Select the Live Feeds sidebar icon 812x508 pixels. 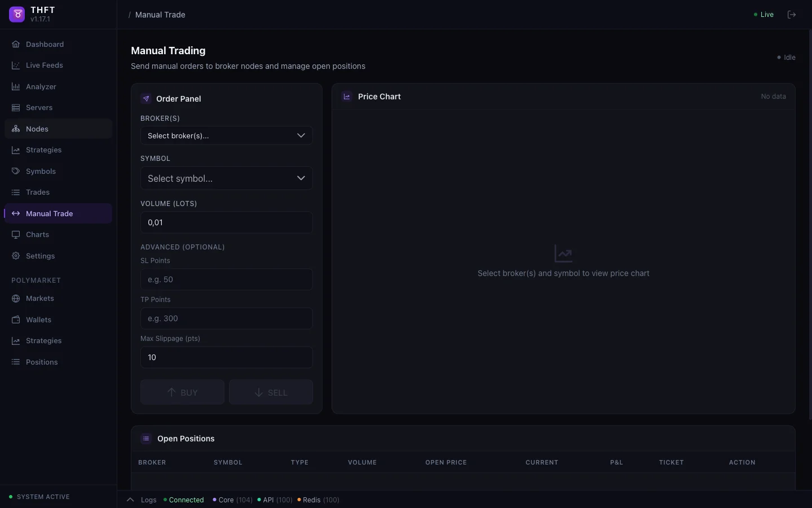[15, 65]
